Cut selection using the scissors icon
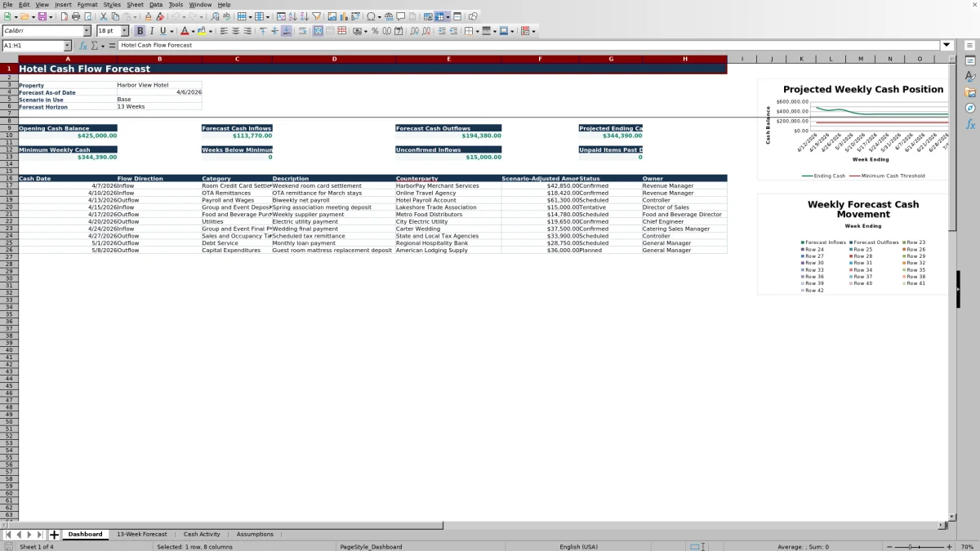 point(103,16)
